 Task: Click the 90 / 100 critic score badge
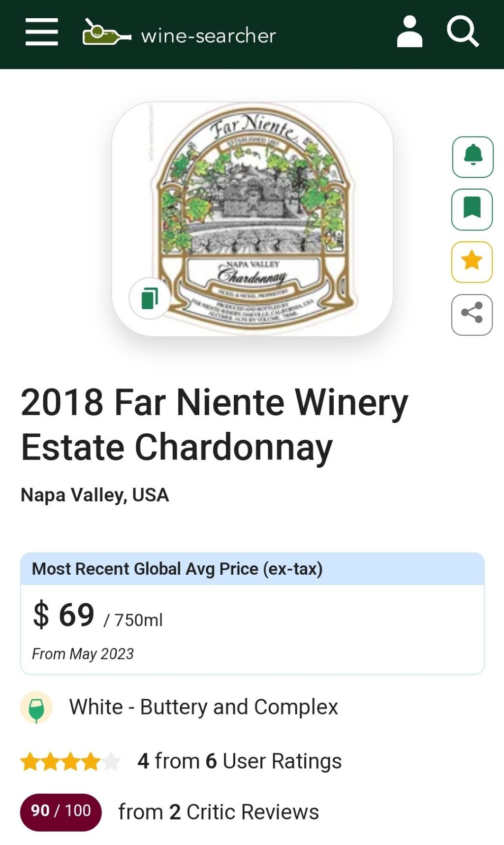coord(61,812)
